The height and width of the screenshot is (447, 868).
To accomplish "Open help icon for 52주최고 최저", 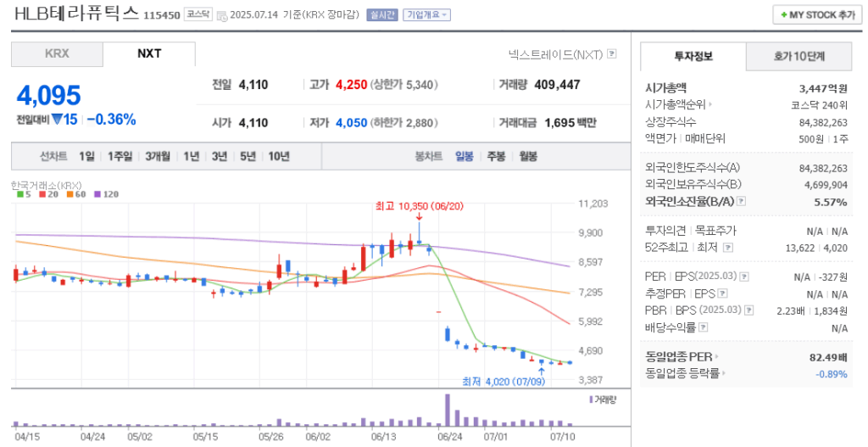I will click(x=728, y=248).
